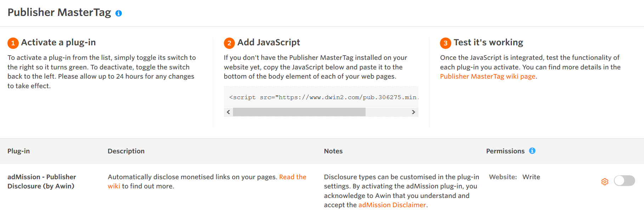Click the orange step 2 number badge
Screen dimensions: 644x221
point(229,43)
